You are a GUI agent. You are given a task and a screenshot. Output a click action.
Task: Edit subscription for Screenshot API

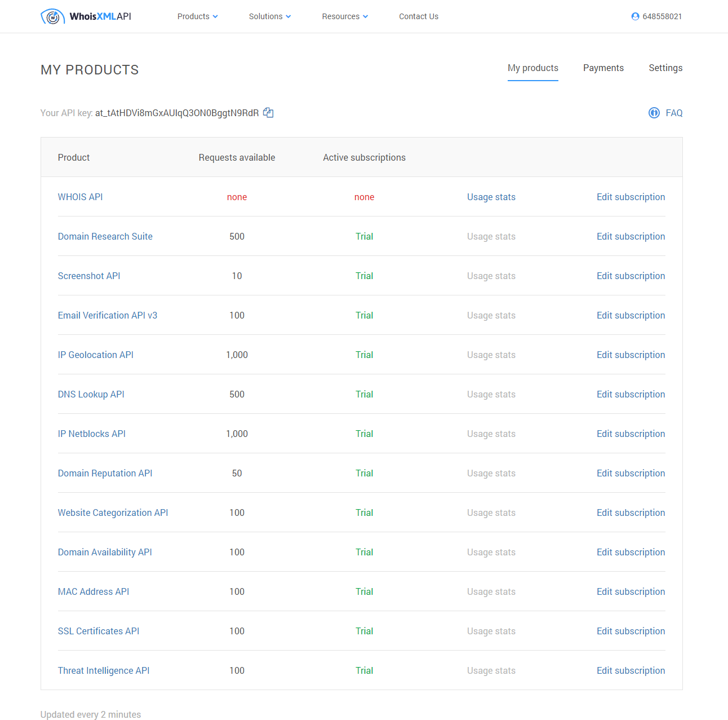click(631, 276)
